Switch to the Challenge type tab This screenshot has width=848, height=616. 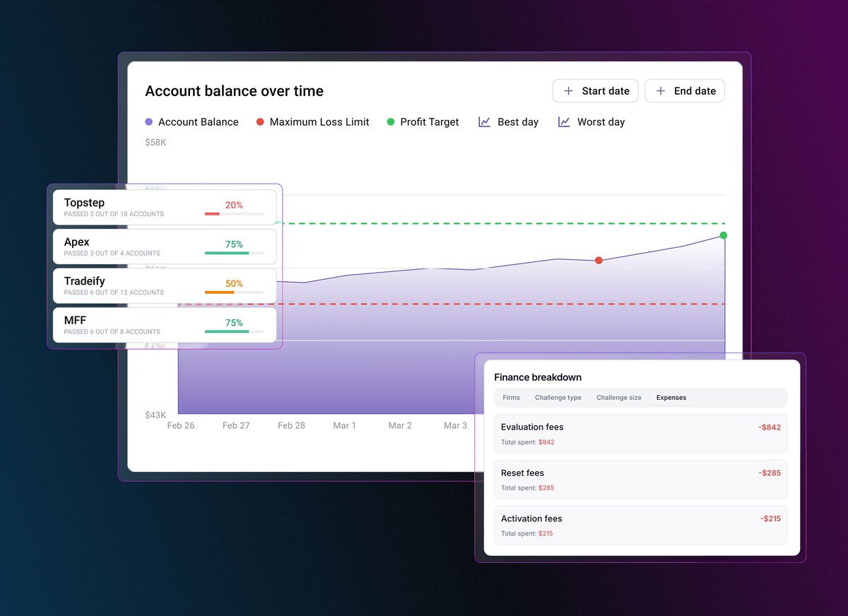558,398
